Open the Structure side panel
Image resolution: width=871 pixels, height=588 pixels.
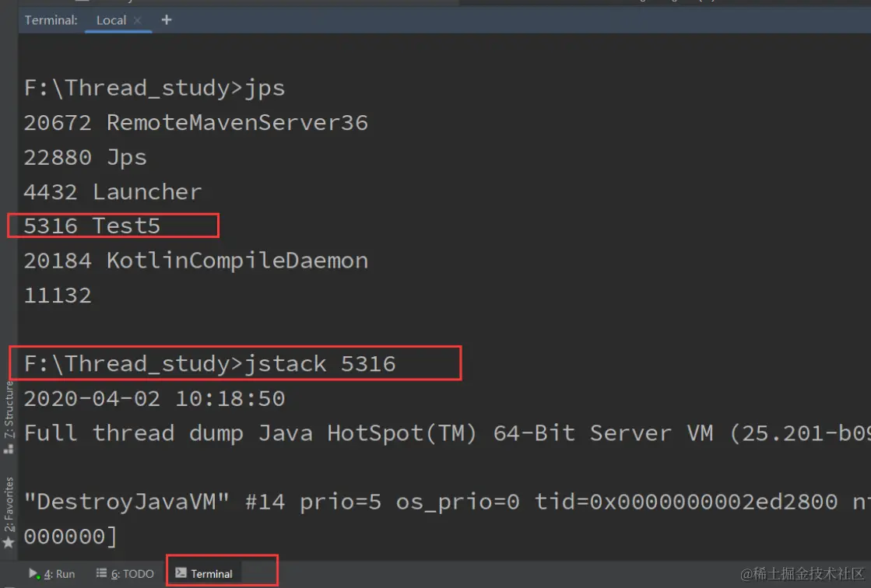[9, 410]
